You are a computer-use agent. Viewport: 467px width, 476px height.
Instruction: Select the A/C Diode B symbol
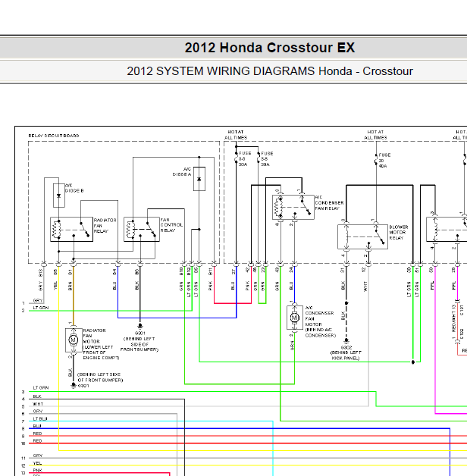click(x=59, y=196)
